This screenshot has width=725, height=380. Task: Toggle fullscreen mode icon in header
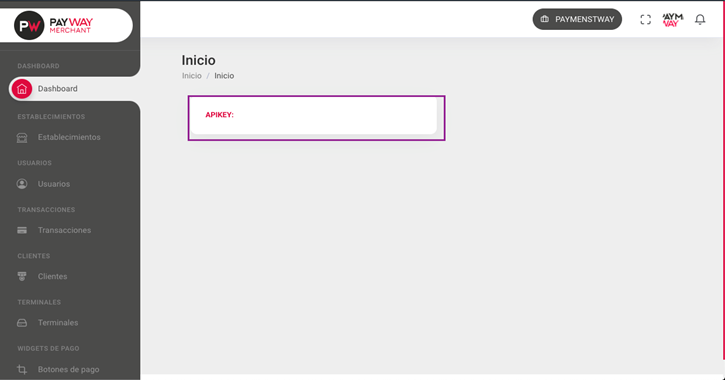click(645, 19)
